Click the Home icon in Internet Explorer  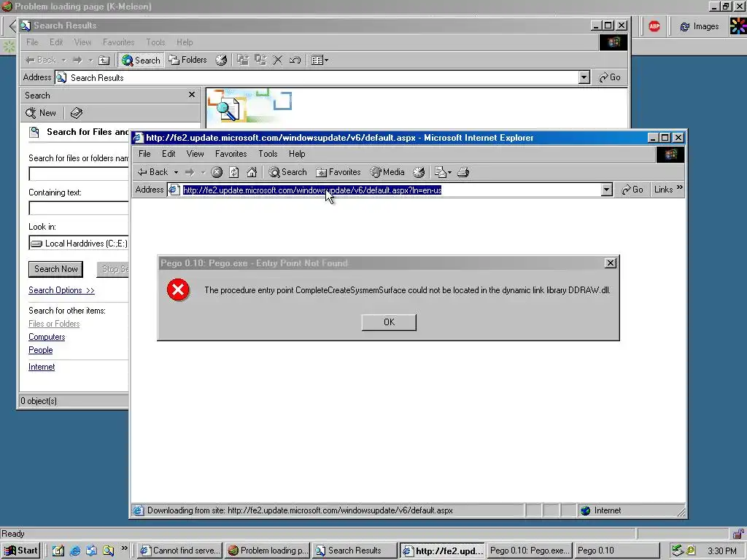[252, 172]
